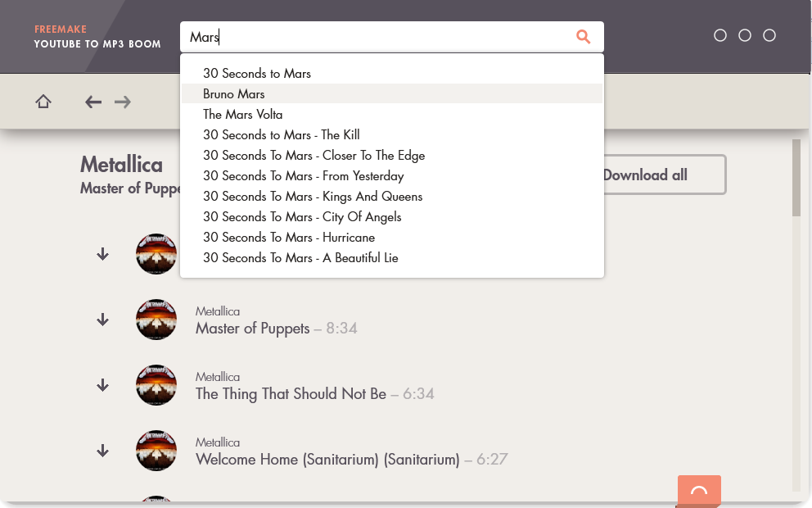Select suggestion 30 Seconds to Mars
Viewport: 812px width, 508px height.
tap(392, 74)
